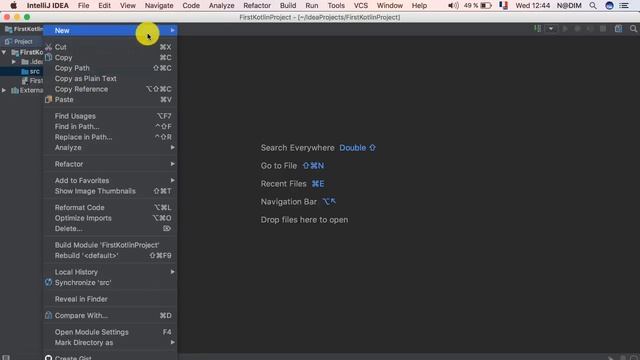Viewport: 640px width, 360px height.
Task: Expand the .idea folder arrow
Action: (x=14, y=62)
